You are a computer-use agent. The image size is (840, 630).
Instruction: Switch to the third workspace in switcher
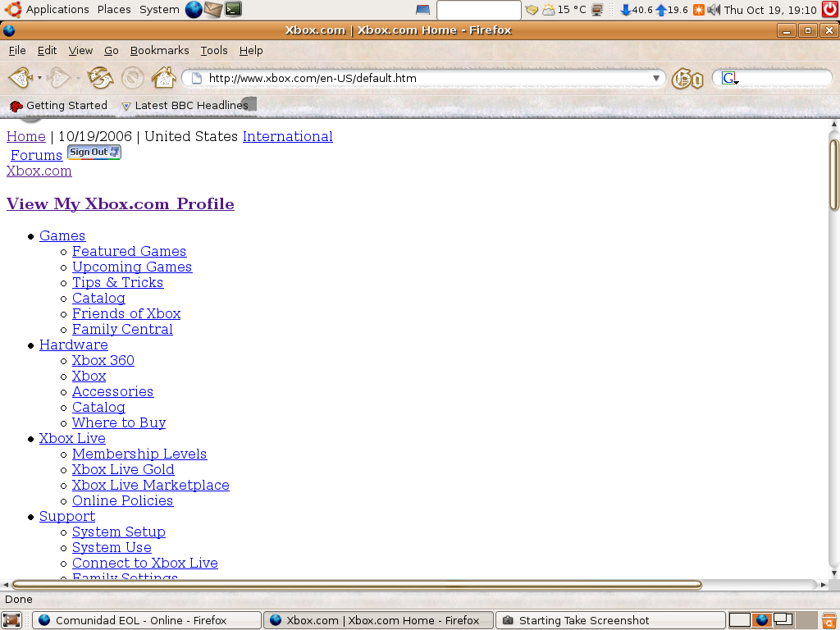click(783, 620)
